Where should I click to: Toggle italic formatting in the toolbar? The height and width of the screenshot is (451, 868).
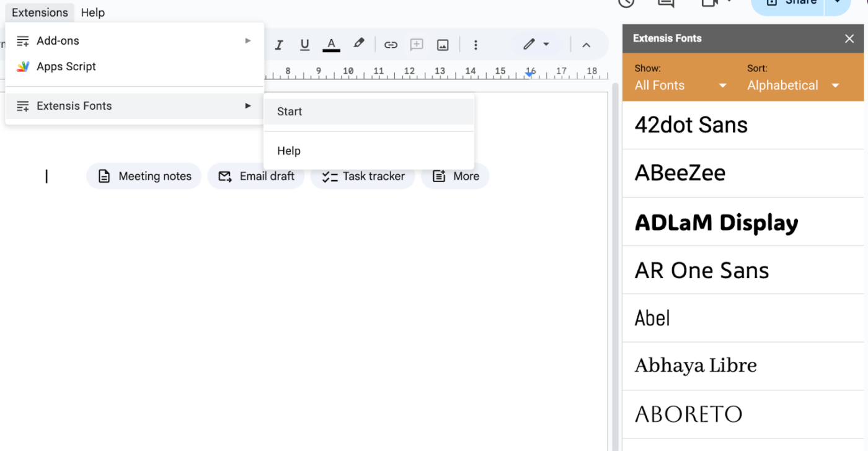pyautogui.click(x=279, y=45)
